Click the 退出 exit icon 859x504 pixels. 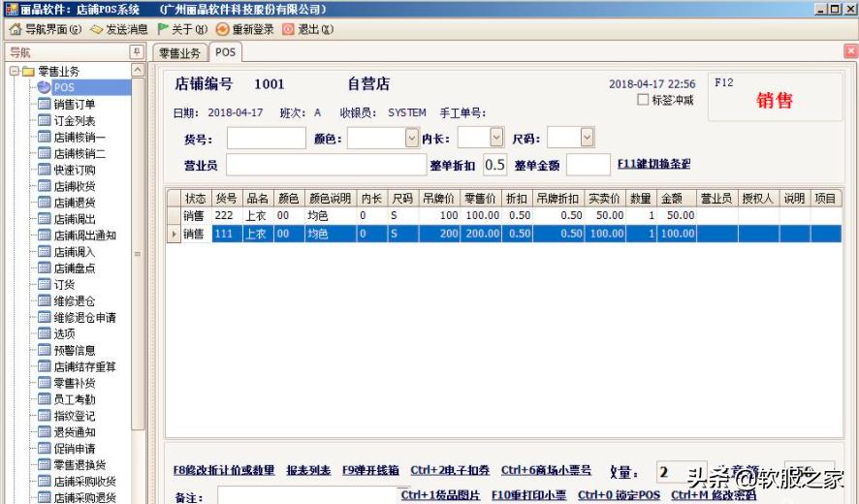pos(288,29)
